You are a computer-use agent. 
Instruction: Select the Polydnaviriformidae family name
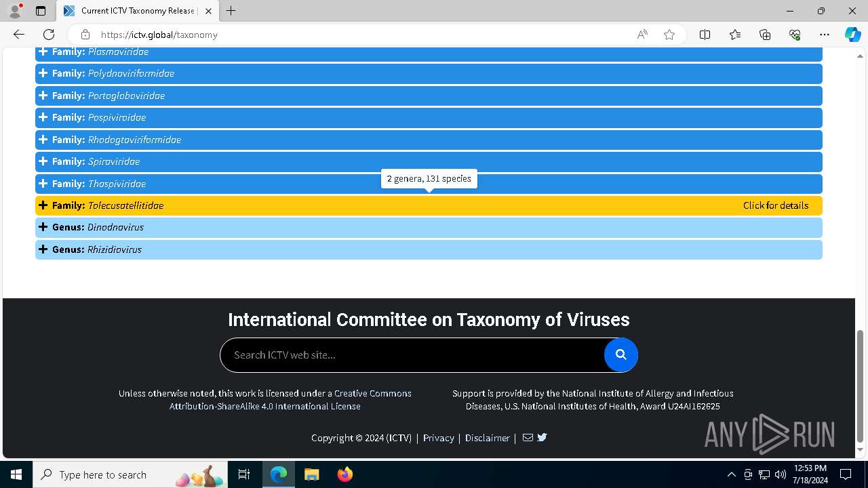coord(131,73)
